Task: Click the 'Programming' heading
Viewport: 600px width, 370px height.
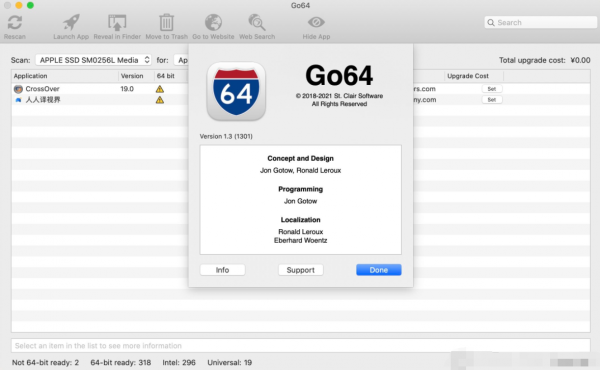Action: click(x=300, y=189)
